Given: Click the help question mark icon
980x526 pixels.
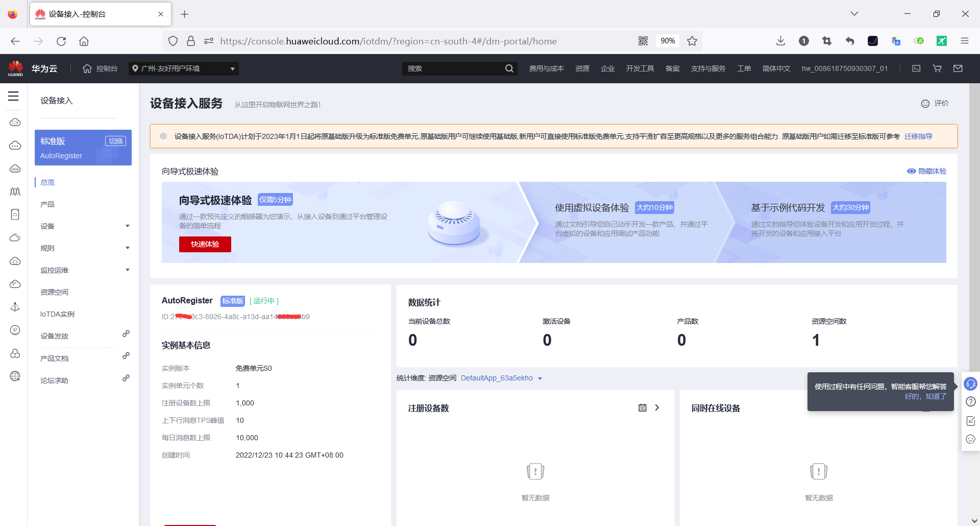Looking at the screenshot, I should (971, 402).
